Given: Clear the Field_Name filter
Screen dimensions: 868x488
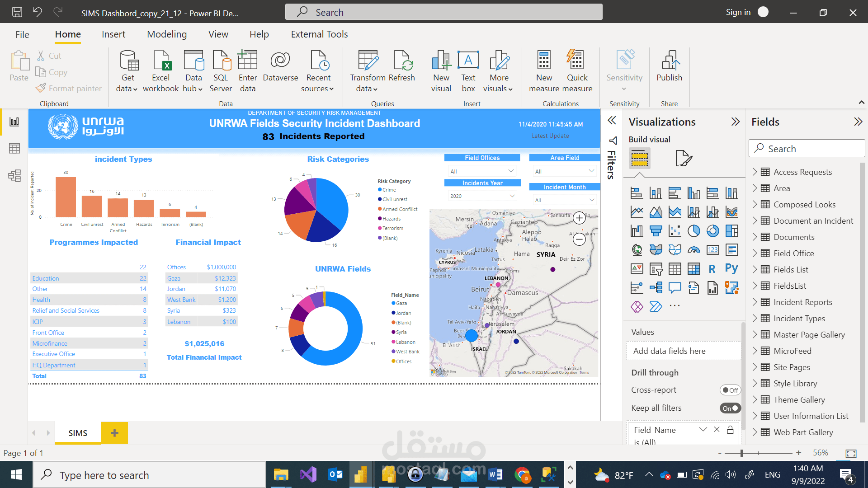Looking at the screenshot, I should click(717, 430).
